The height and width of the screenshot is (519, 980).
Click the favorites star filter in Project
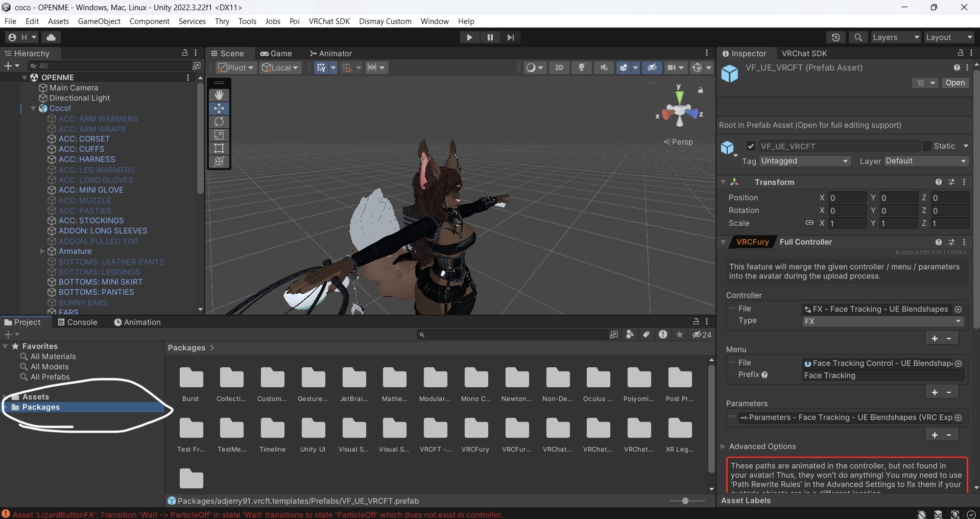pyautogui.click(x=680, y=335)
